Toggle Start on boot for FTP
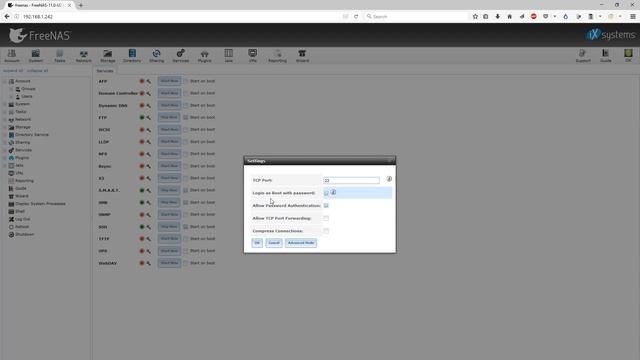Viewport: 640px width, 360px height. click(186, 118)
